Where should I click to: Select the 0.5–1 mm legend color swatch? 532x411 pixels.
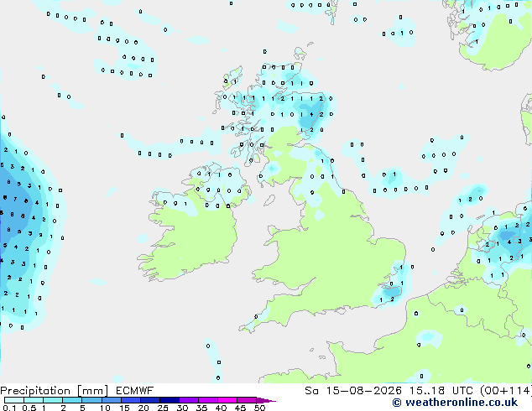click(34, 400)
